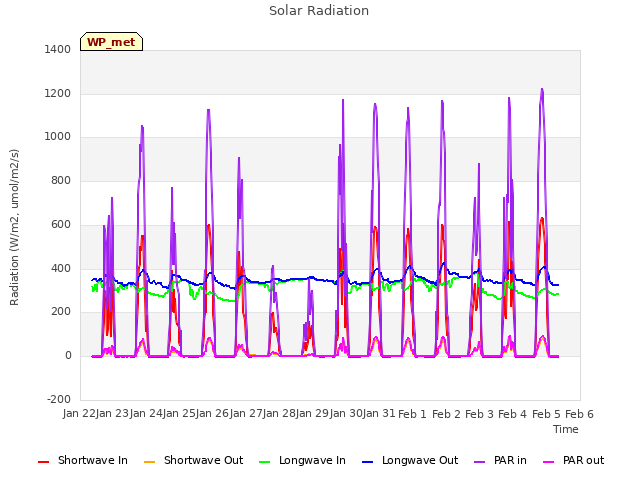Click the Radiation y-axis label
Viewport: 640px width, 480px height.
click(x=14, y=227)
